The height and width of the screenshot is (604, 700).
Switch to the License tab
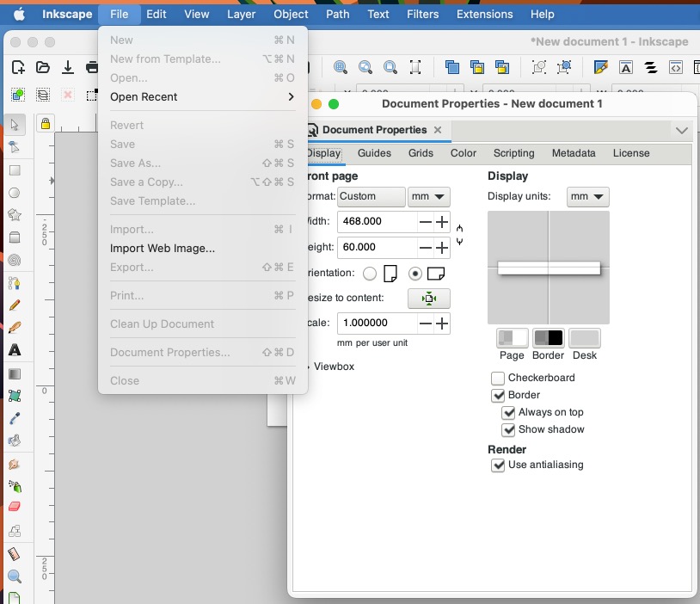coord(631,153)
